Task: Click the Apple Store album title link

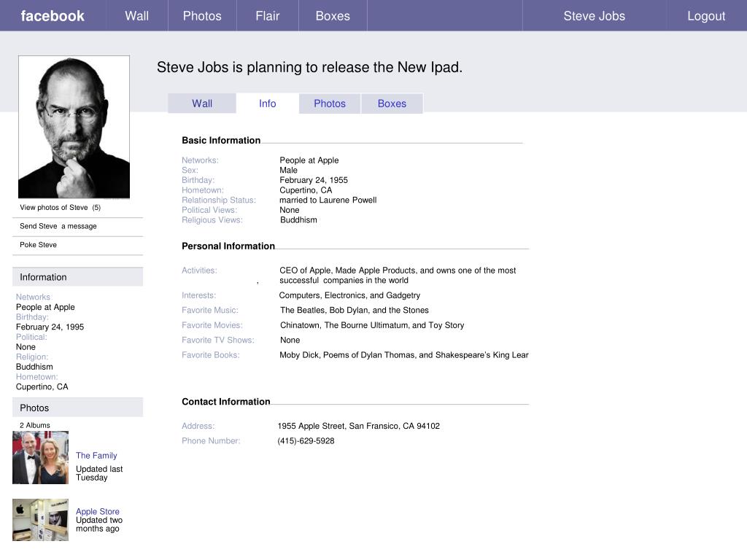Action: [98, 511]
